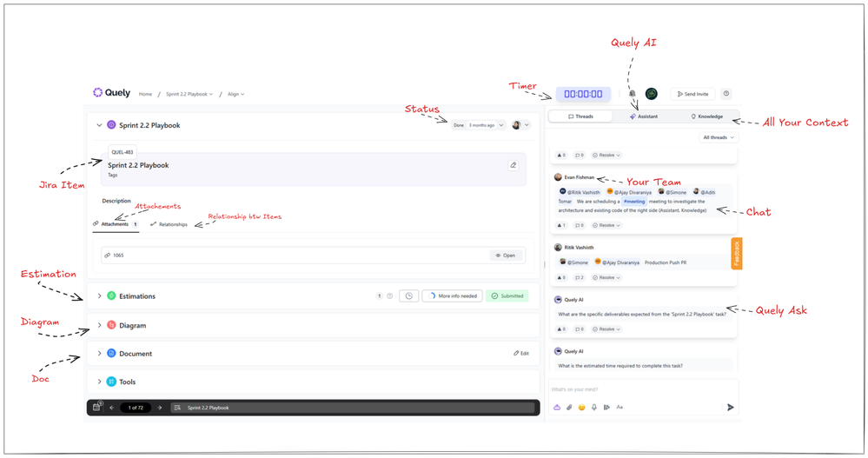
Task: Go to Home in the breadcrumb
Action: click(145, 94)
